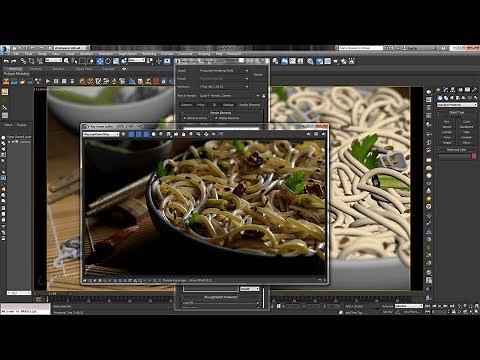
Task: Open the Tools menu
Action: click(x=29, y=54)
